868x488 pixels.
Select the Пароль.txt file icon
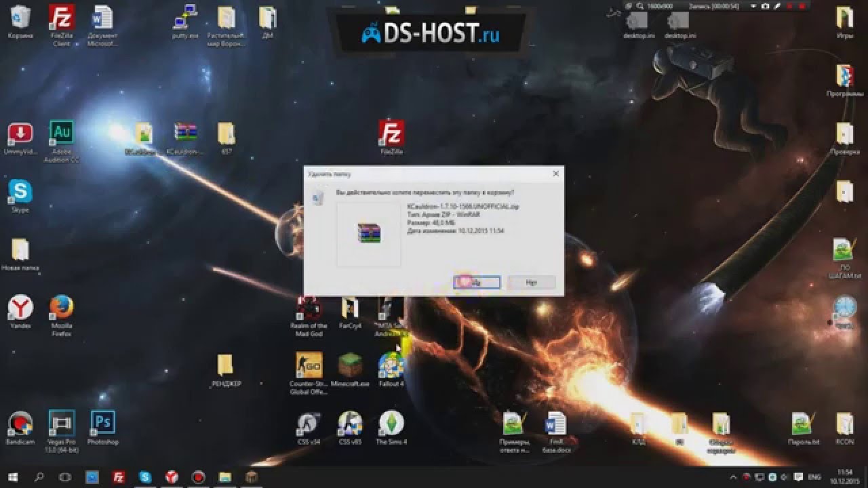tap(803, 428)
